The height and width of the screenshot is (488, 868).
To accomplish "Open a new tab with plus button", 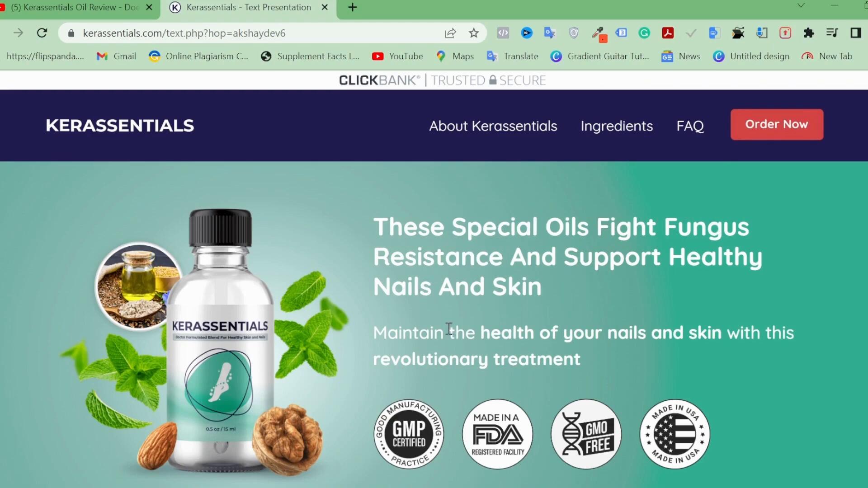I will pyautogui.click(x=353, y=7).
